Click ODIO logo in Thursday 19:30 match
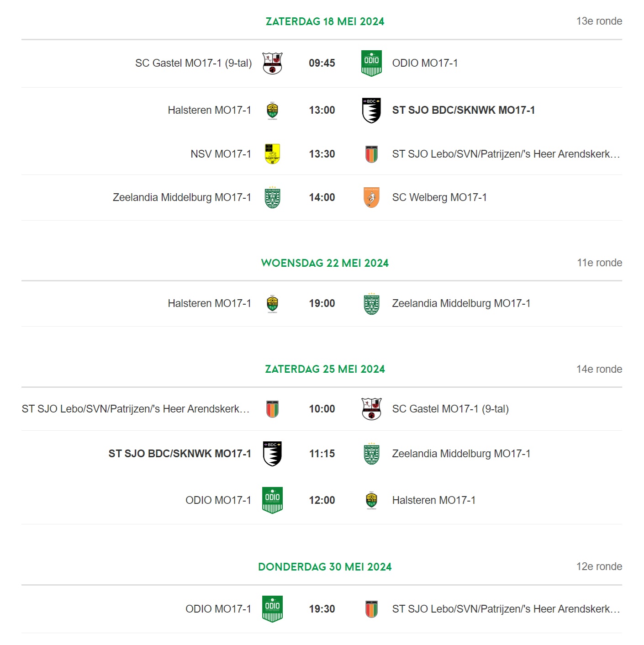Viewport: 644px width, 645px height. 272,609
